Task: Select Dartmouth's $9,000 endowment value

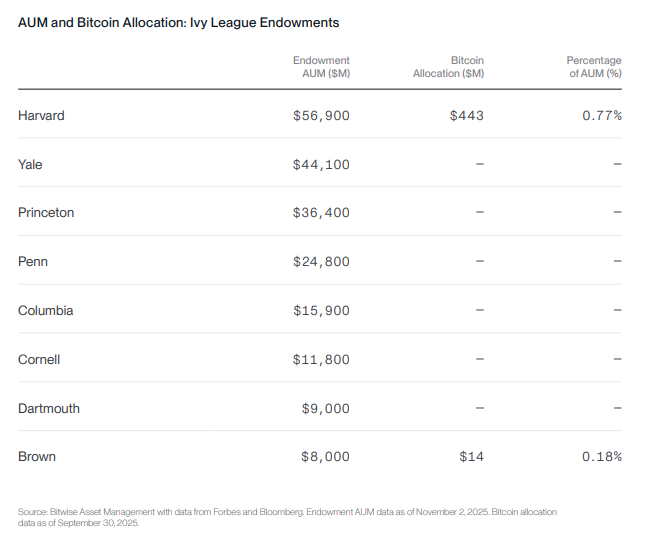Action: coord(325,408)
